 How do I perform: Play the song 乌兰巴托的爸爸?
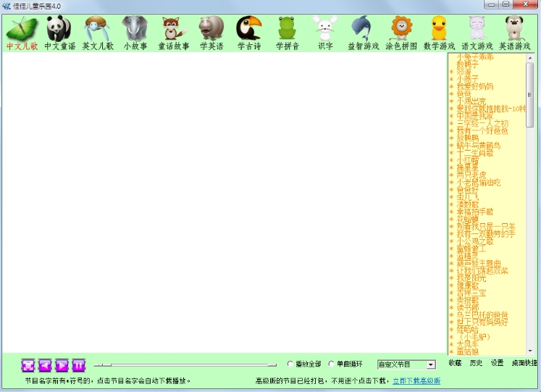tap(482, 315)
